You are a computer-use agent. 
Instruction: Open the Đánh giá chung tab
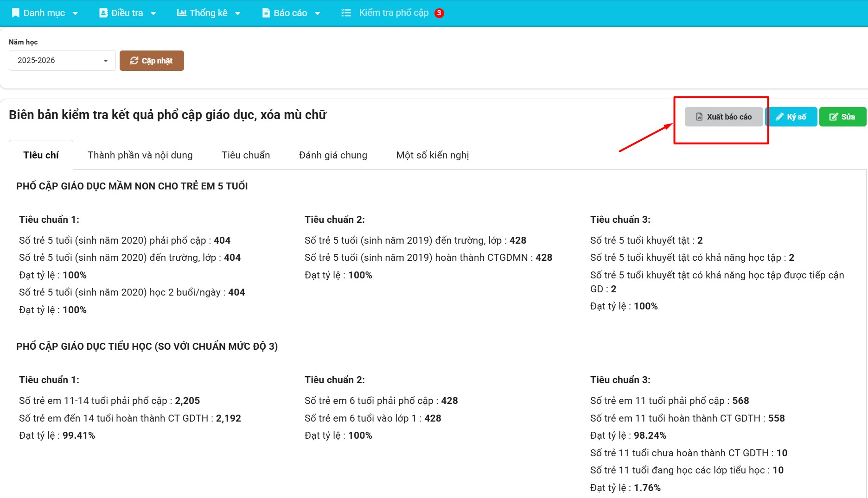pos(333,155)
